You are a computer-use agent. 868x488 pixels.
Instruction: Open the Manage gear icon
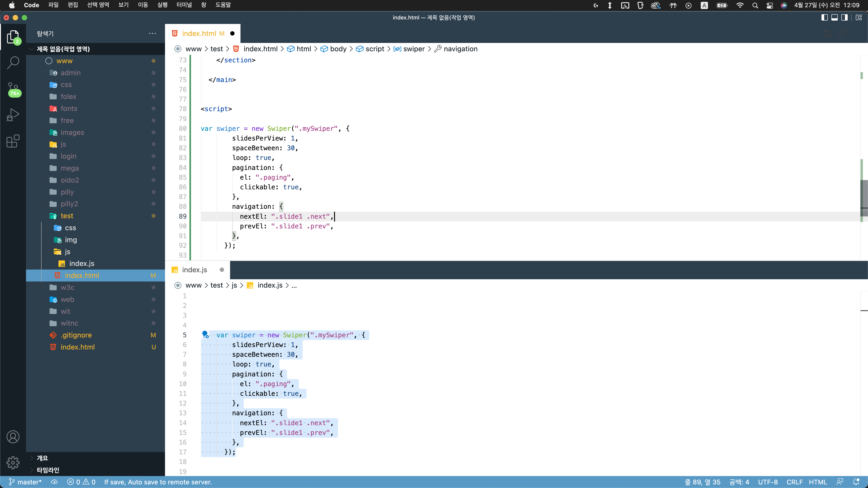13,462
